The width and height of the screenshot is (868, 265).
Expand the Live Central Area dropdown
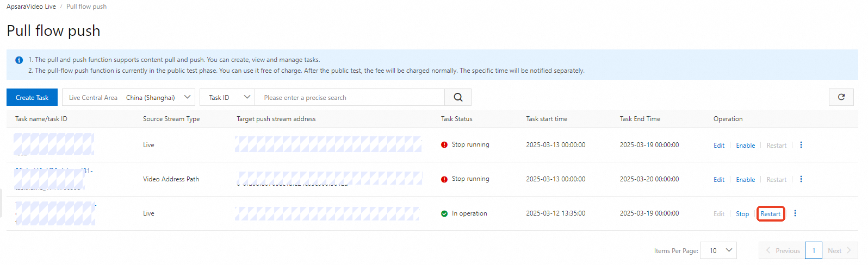tap(129, 98)
